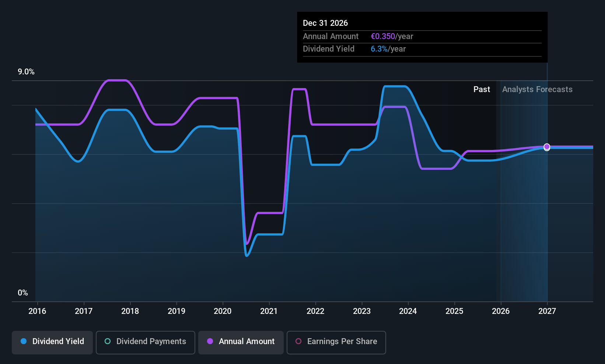Image resolution: width=605 pixels, height=364 pixels.
Task: Click the 0% y-axis label
Action: pos(23,293)
